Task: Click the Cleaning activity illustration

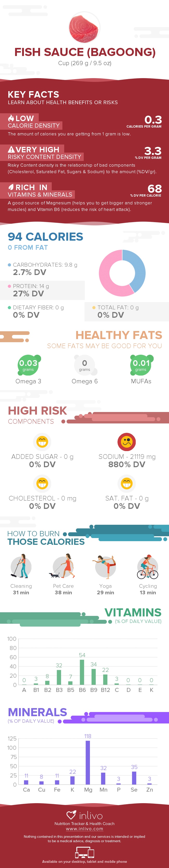Action: [21, 566]
